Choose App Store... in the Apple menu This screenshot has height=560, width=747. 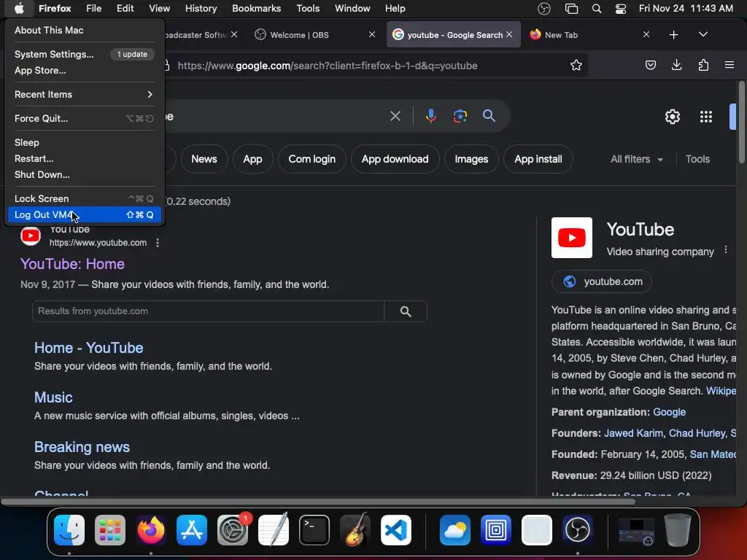coord(85,71)
